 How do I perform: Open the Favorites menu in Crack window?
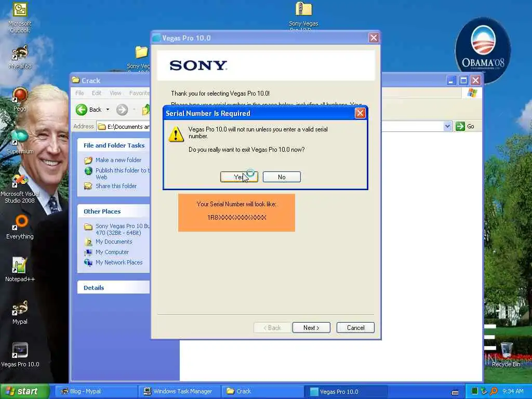point(139,93)
